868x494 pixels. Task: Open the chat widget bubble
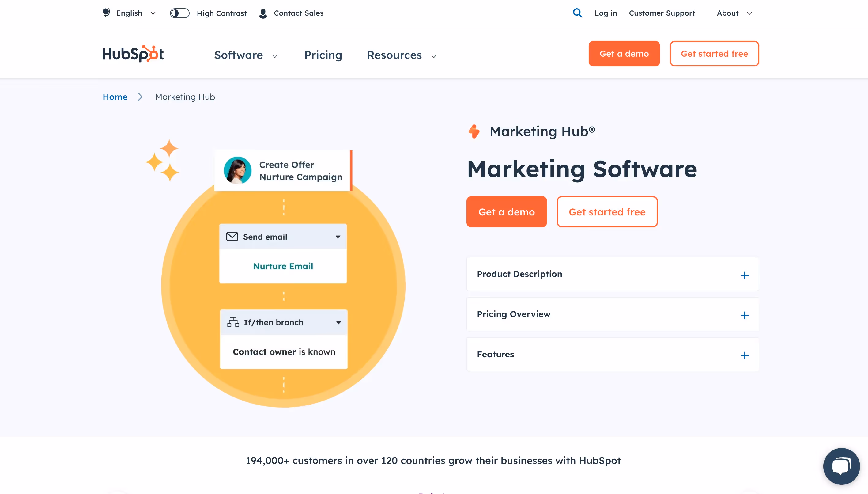841,466
